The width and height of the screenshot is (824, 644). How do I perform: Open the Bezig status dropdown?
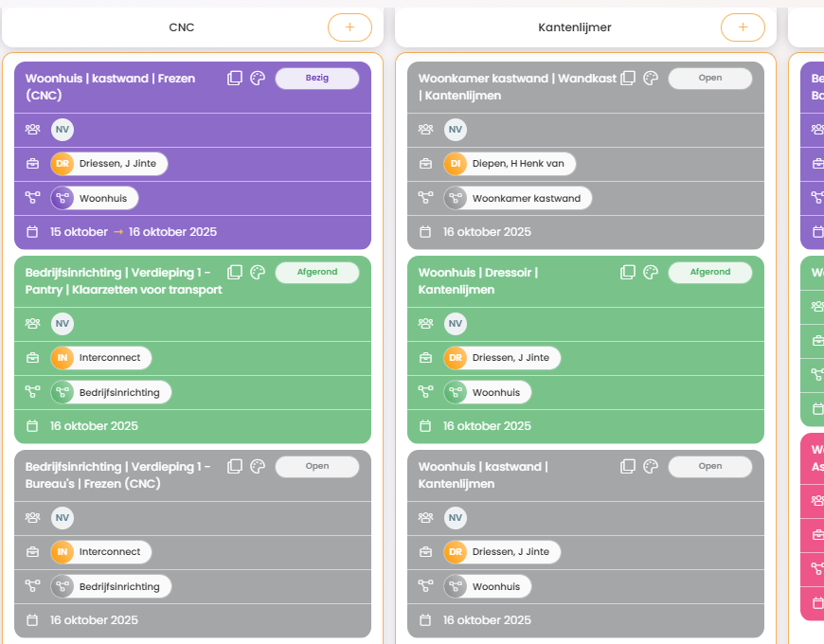(x=317, y=79)
